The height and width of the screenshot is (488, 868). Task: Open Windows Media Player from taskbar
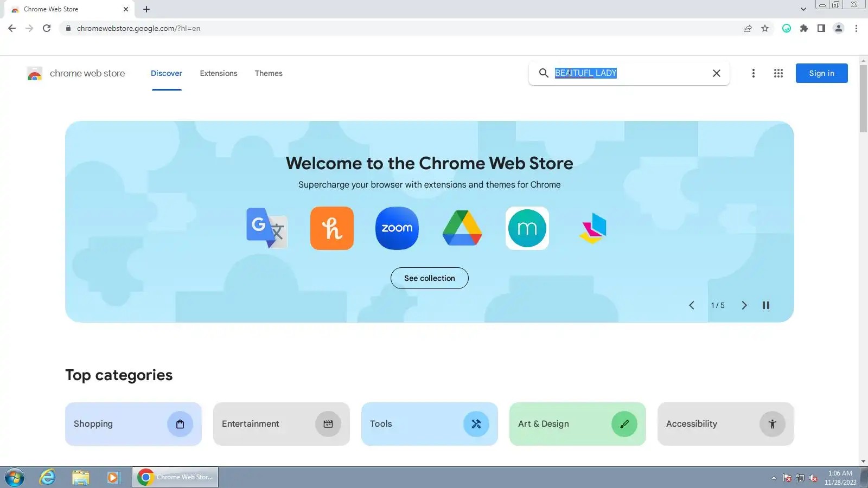pos(113,477)
